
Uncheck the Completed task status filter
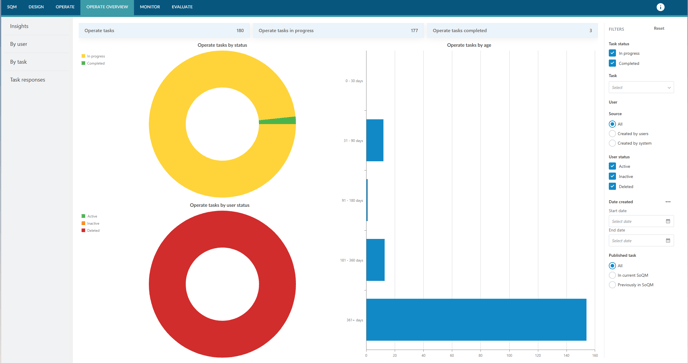pos(612,63)
